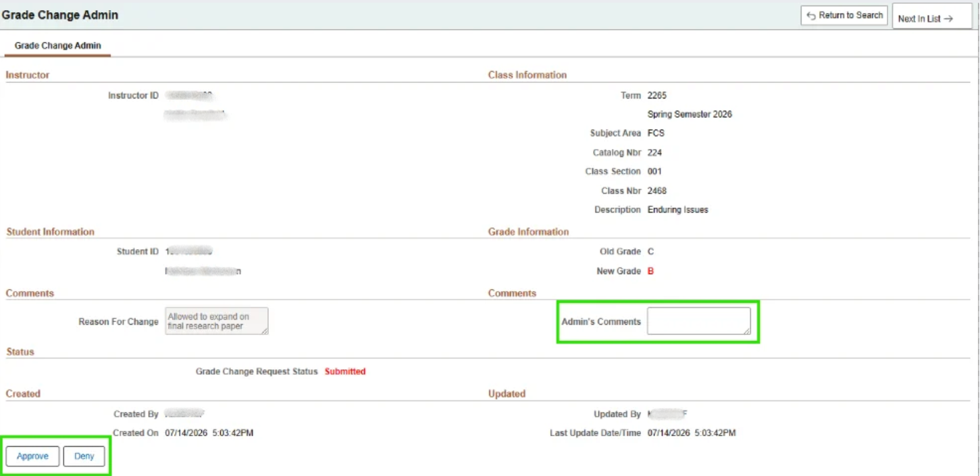This screenshot has width=980, height=476.
Task: Click the Status section heading
Action: 20,352
